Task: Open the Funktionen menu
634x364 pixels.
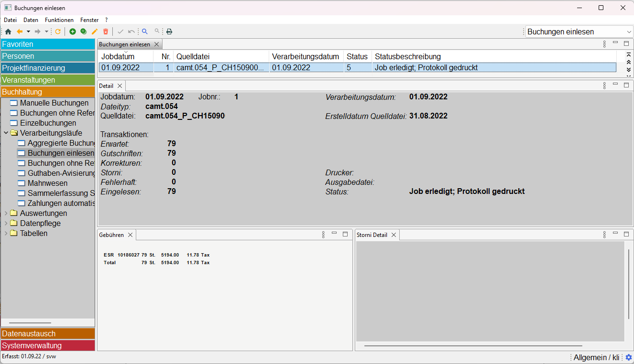Action: [59, 20]
